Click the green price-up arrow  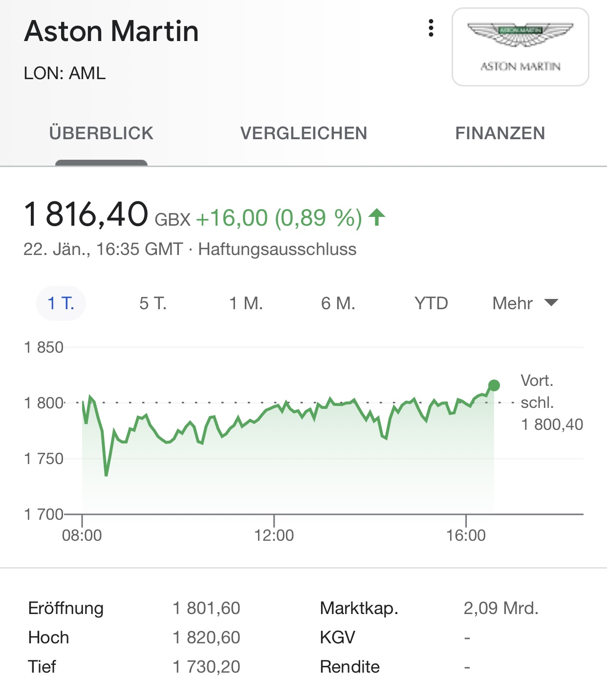(377, 217)
